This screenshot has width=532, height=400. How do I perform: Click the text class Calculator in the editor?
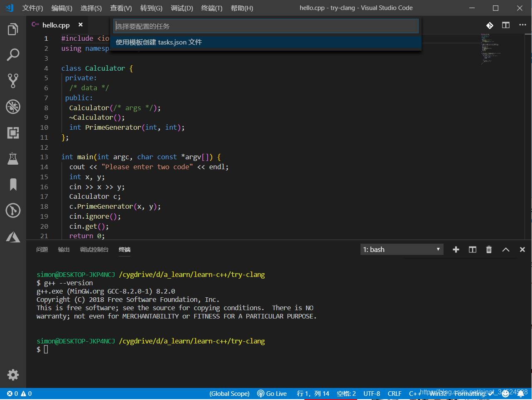(93, 68)
